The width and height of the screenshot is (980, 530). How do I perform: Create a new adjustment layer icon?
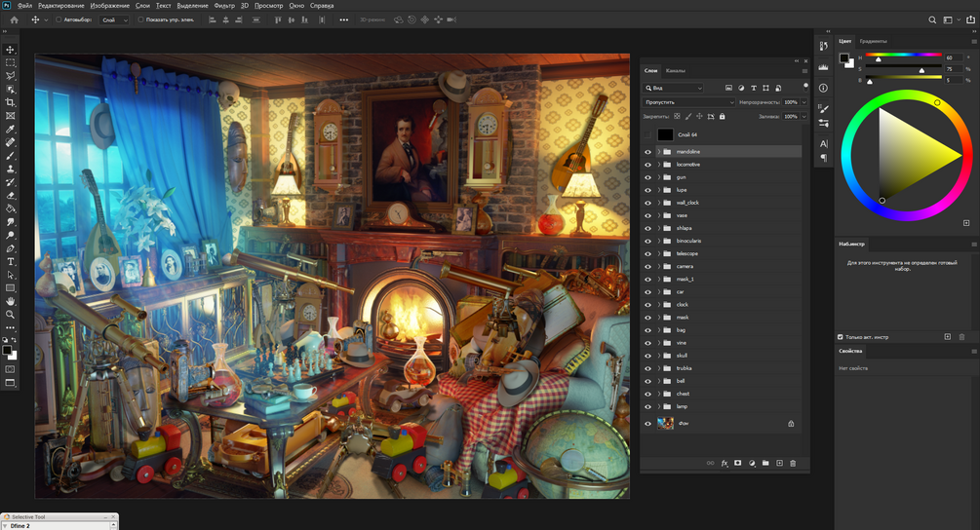point(752,463)
